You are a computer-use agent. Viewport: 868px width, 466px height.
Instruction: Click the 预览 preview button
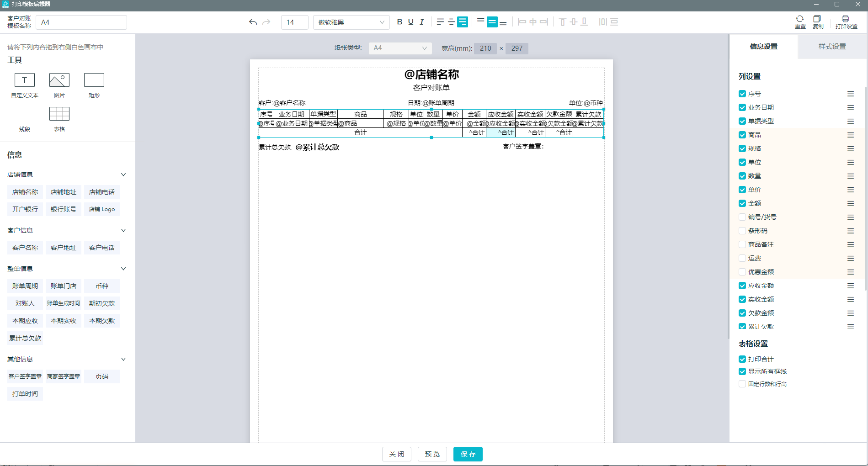pos(432,454)
